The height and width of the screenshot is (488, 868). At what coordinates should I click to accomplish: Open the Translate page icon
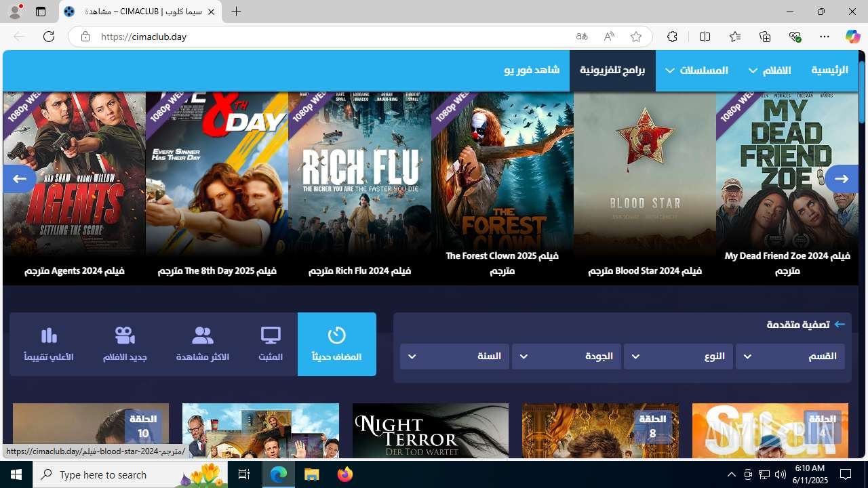582,37
